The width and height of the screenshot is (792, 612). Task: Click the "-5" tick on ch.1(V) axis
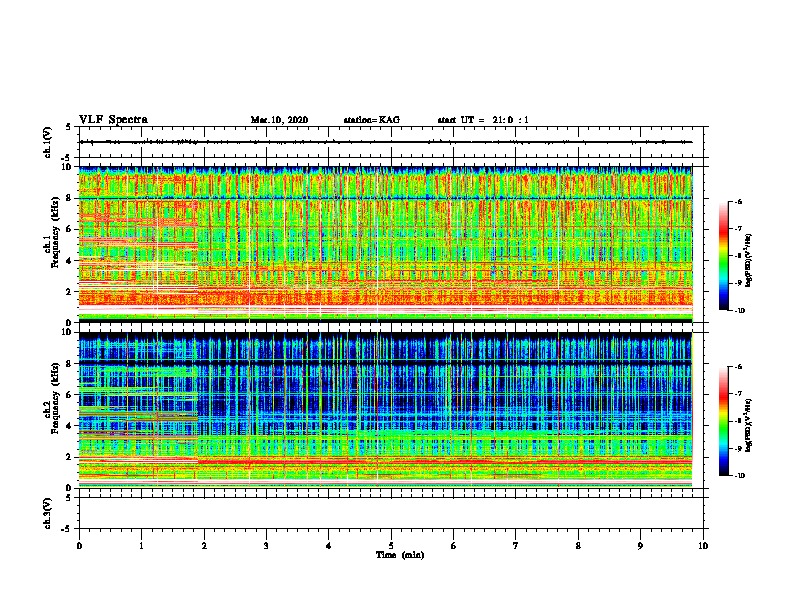coord(67,158)
